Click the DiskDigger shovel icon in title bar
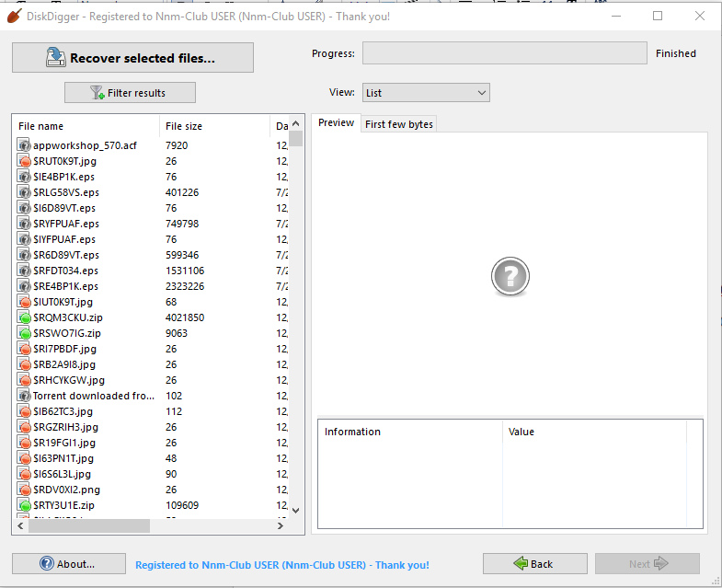Screen dimensions: 722x588 15,17
